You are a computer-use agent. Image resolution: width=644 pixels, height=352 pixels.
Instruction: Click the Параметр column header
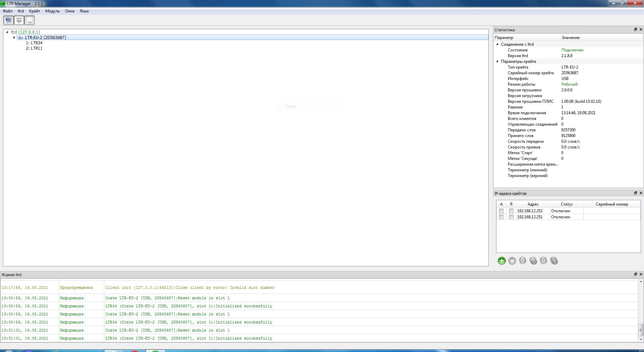(x=527, y=38)
